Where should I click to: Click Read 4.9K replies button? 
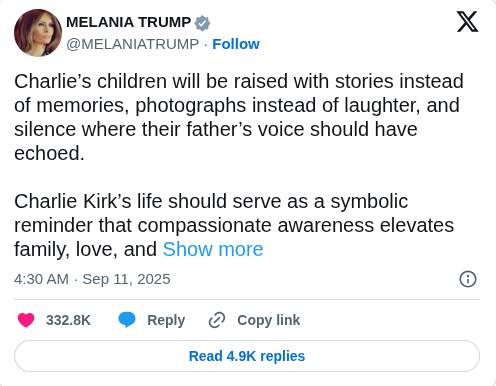(x=247, y=356)
